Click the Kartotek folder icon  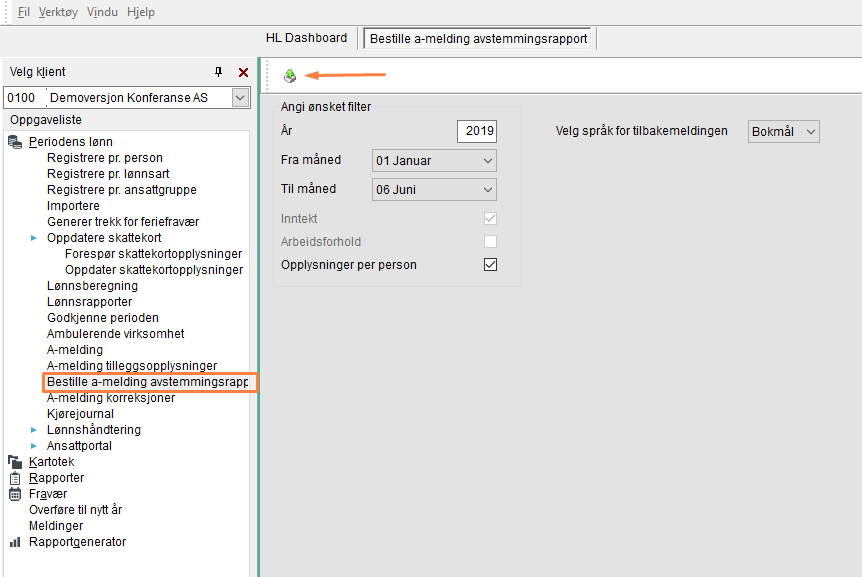(x=15, y=462)
